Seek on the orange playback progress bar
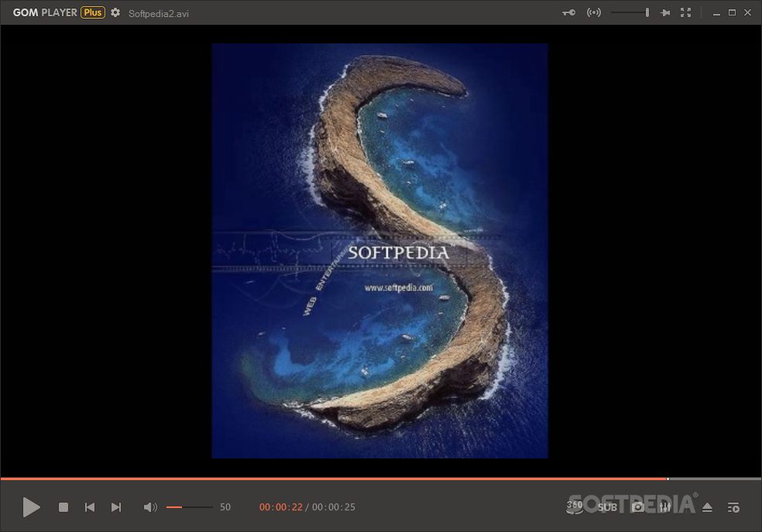The width and height of the screenshot is (762, 532). coord(381,479)
